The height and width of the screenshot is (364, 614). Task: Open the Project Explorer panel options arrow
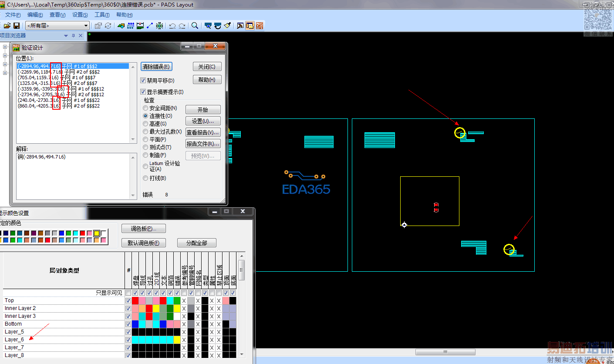(x=66, y=36)
